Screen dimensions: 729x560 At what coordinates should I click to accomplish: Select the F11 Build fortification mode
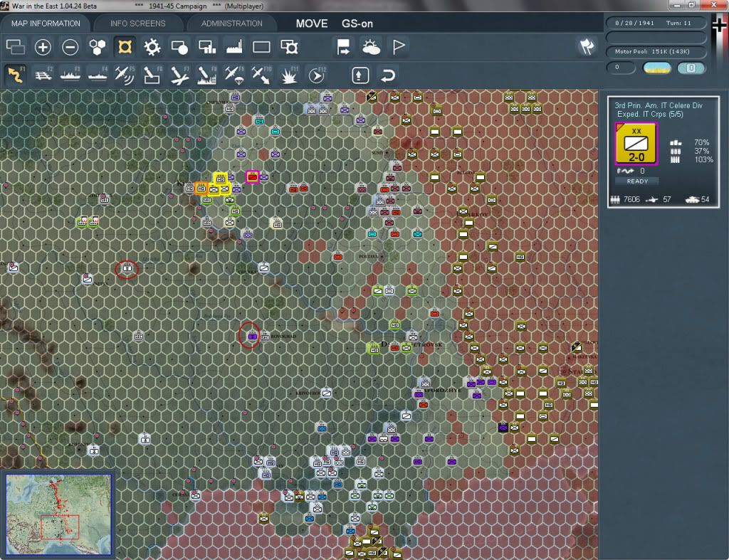(x=289, y=75)
